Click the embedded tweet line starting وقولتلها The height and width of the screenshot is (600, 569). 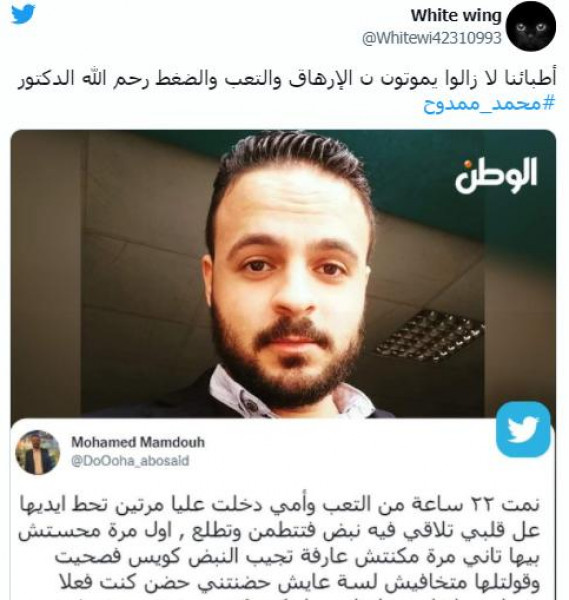[x=300, y=583]
